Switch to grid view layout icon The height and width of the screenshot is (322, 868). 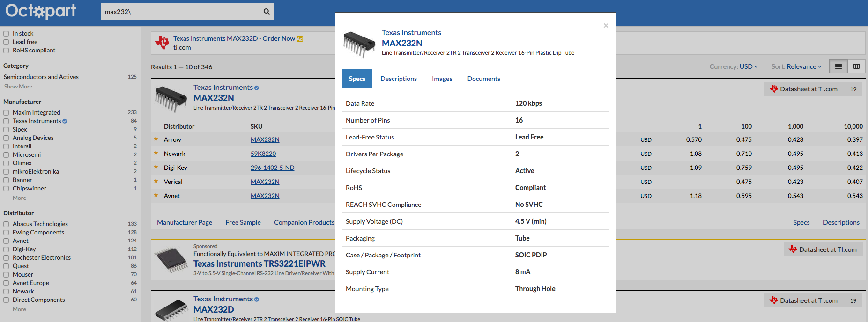coord(856,66)
